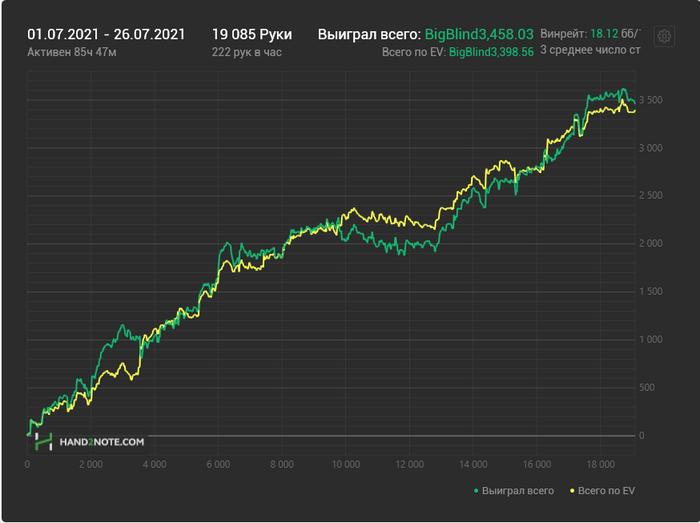Click the 2 000 y-axis label

tap(651, 244)
